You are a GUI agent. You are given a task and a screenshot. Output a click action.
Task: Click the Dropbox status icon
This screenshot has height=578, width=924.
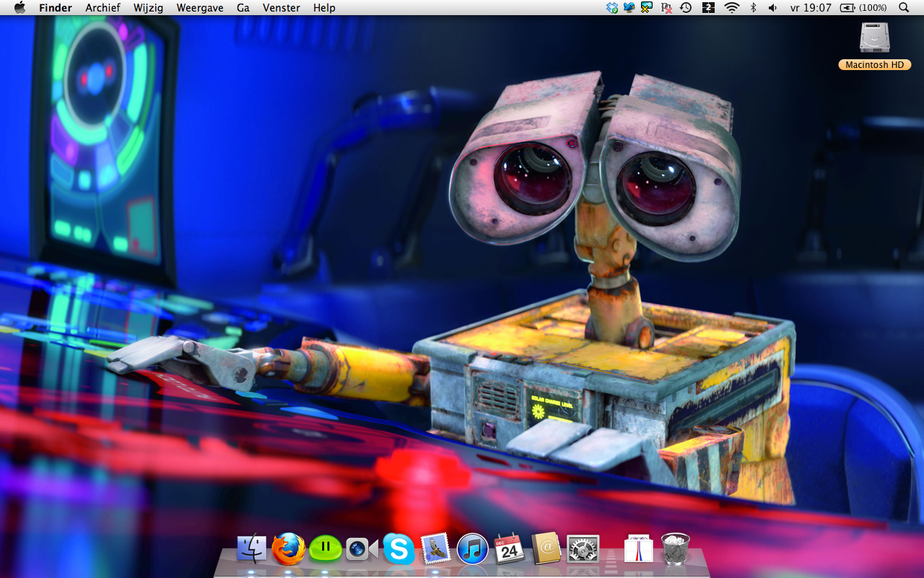pyautogui.click(x=612, y=8)
